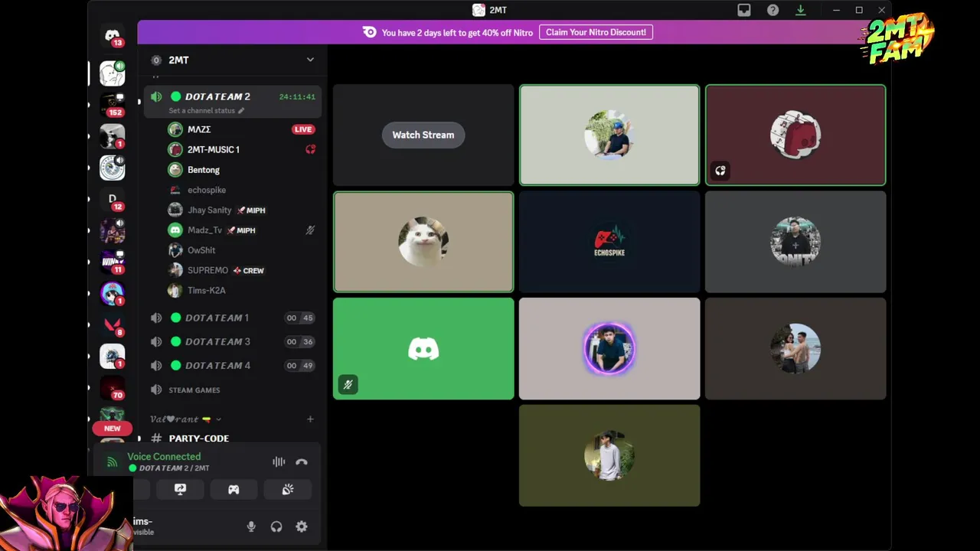
Task: Collapse the Val♥rant channel category
Action: click(x=186, y=419)
